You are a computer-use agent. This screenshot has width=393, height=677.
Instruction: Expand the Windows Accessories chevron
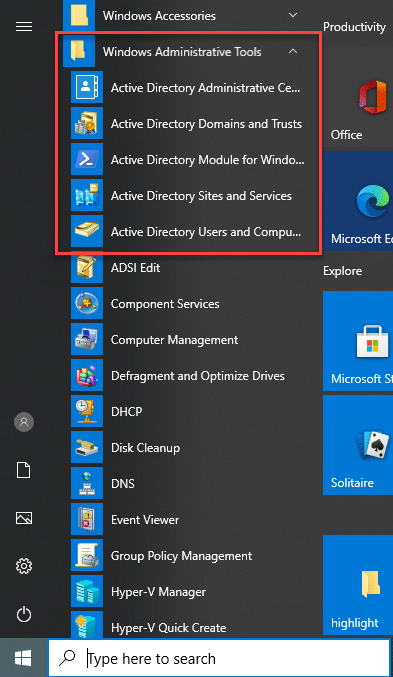point(293,15)
